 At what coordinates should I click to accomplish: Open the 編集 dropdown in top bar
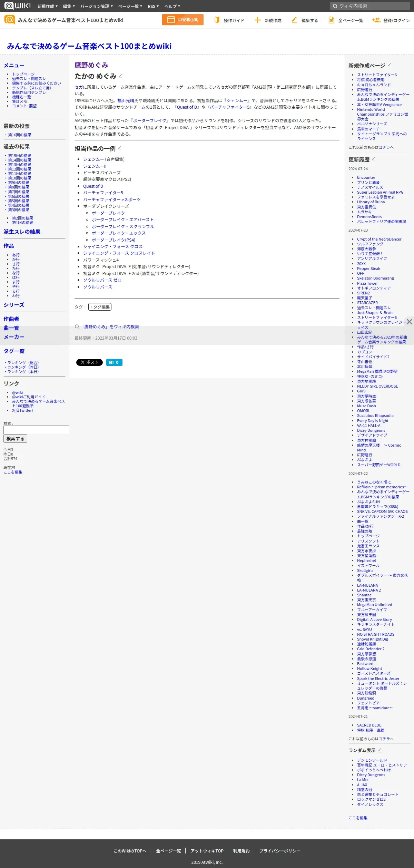click(x=69, y=6)
